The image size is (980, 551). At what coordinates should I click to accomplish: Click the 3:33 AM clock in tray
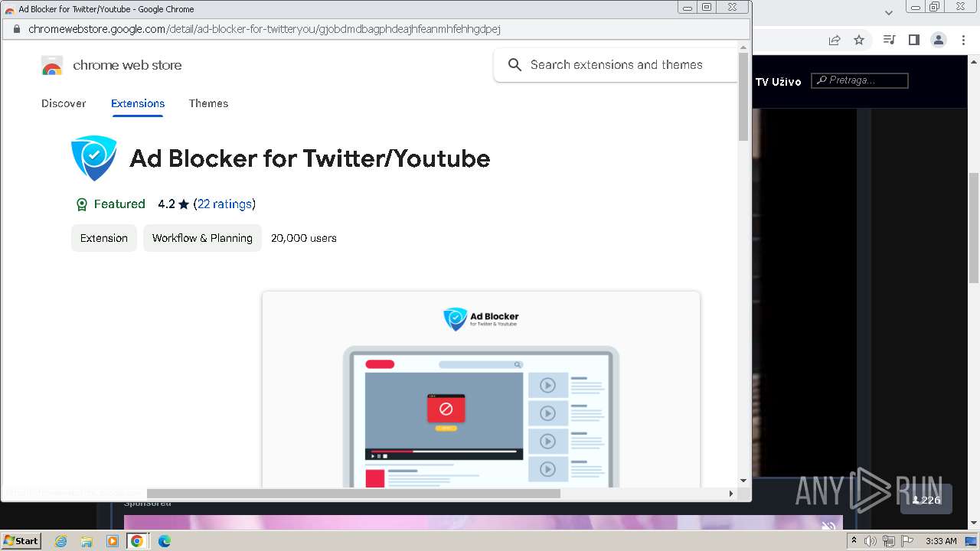[x=941, y=541]
